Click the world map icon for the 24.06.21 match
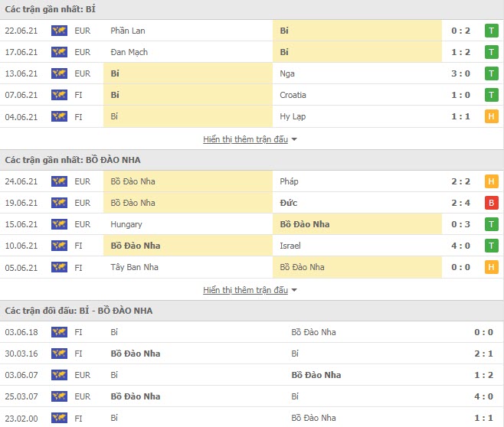Viewport: 504px width, 427px height. pos(59,181)
